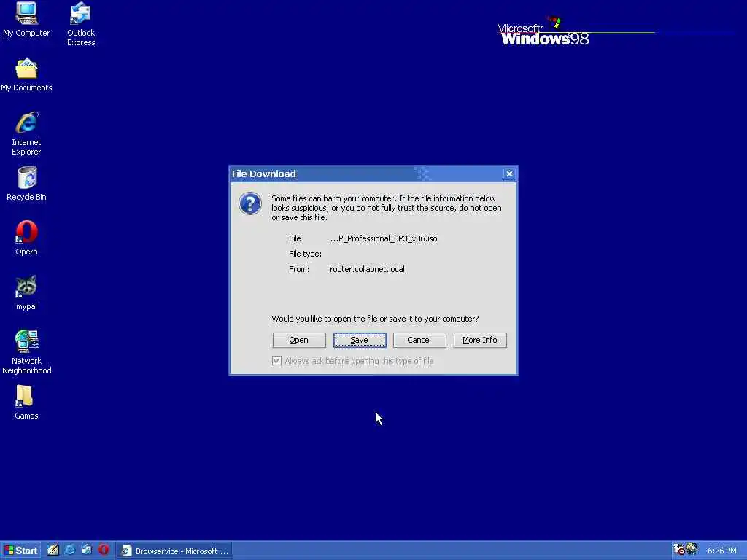Click the "File type:" label
Viewport: 747px width, 560px height.
pyautogui.click(x=305, y=254)
